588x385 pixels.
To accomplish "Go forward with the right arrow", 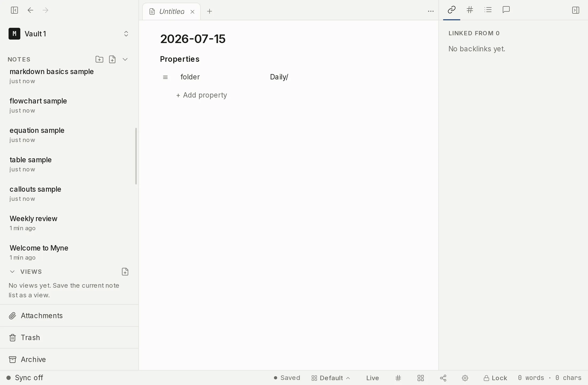I will [x=45, y=10].
